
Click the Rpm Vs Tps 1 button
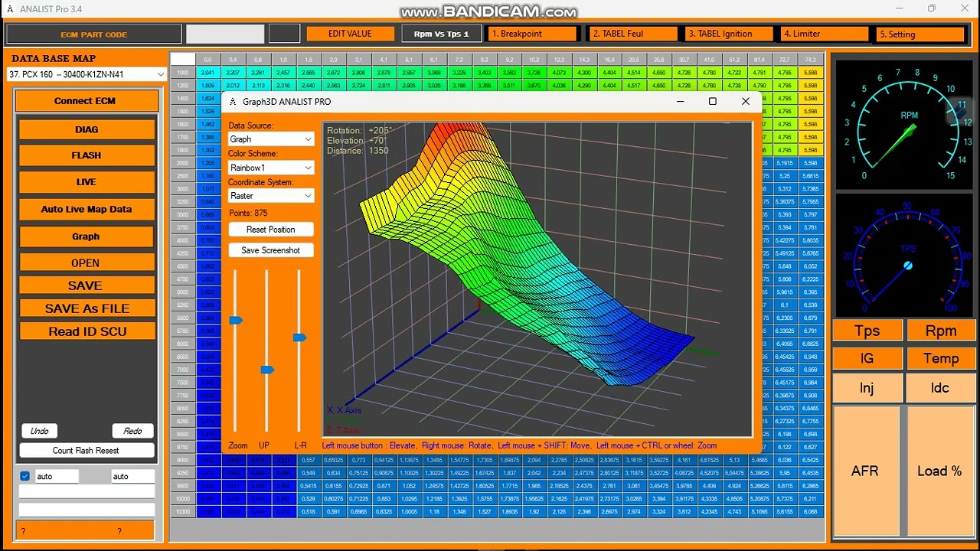441,34
